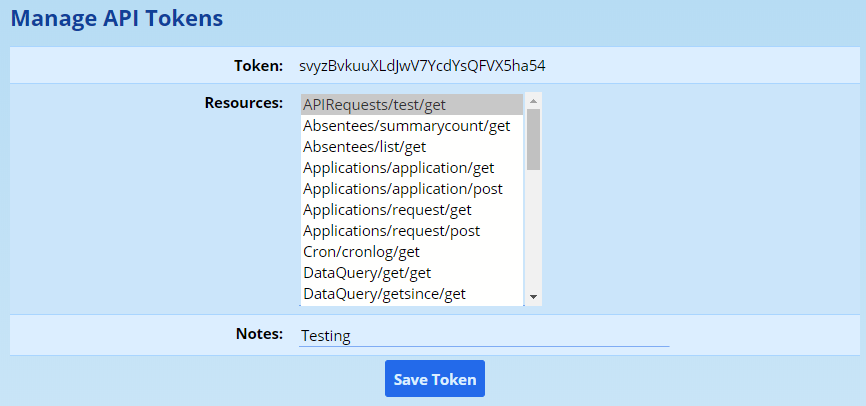Click the Notes field label

pos(259,334)
